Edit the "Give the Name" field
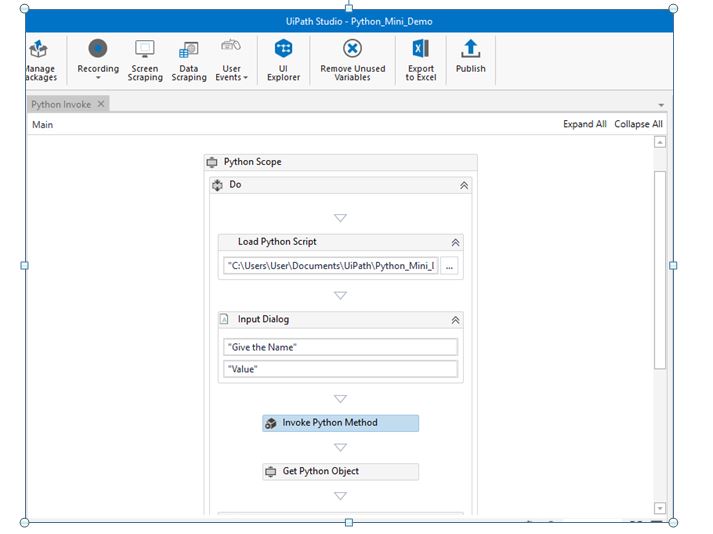 click(340, 347)
